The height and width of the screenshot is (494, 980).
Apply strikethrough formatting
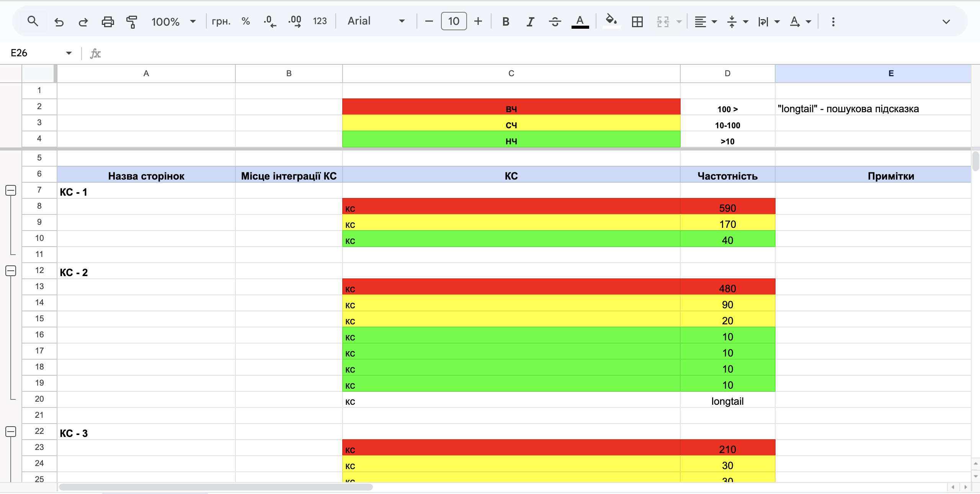click(555, 21)
